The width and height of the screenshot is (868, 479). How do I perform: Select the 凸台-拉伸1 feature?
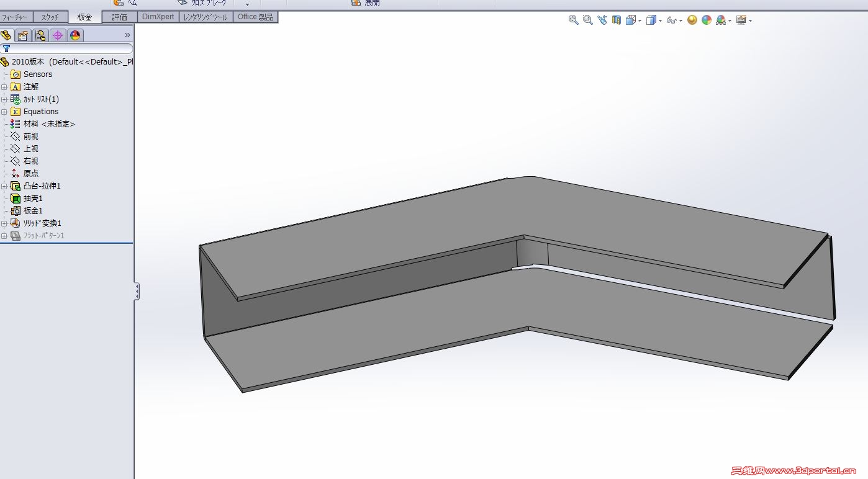click(x=42, y=186)
